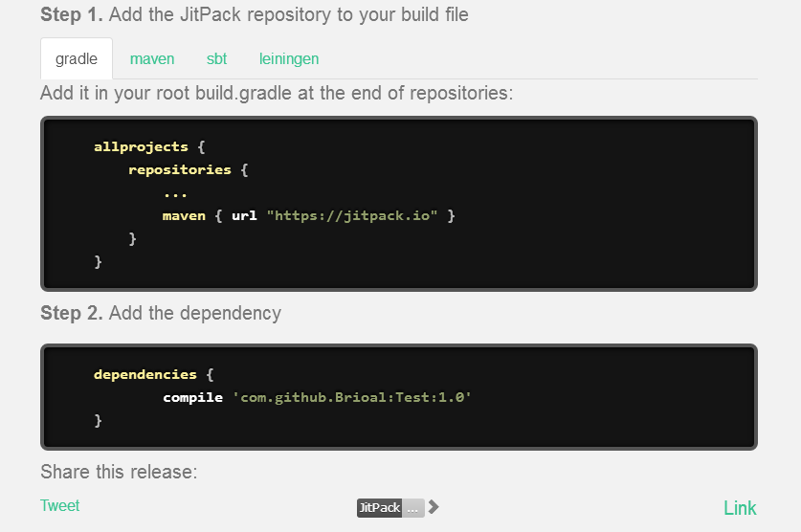Expand the arrow next to the JitPack badge
Screen dimensions: 801x532
click(x=434, y=507)
